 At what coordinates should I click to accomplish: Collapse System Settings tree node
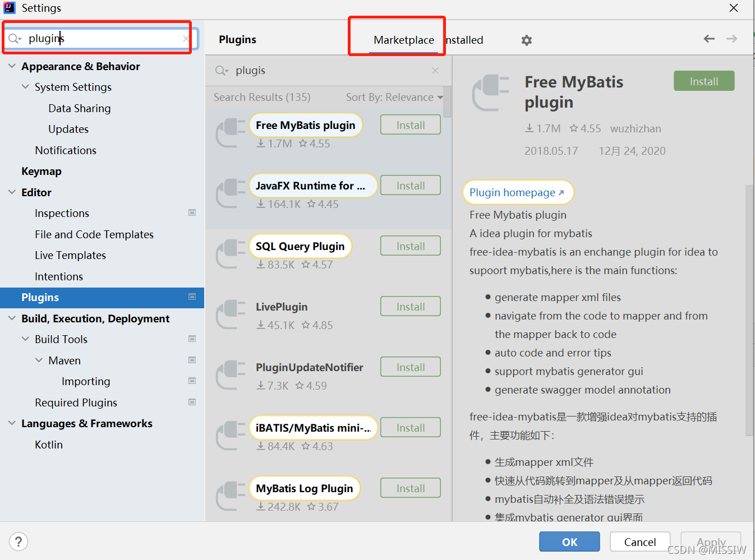(25, 87)
